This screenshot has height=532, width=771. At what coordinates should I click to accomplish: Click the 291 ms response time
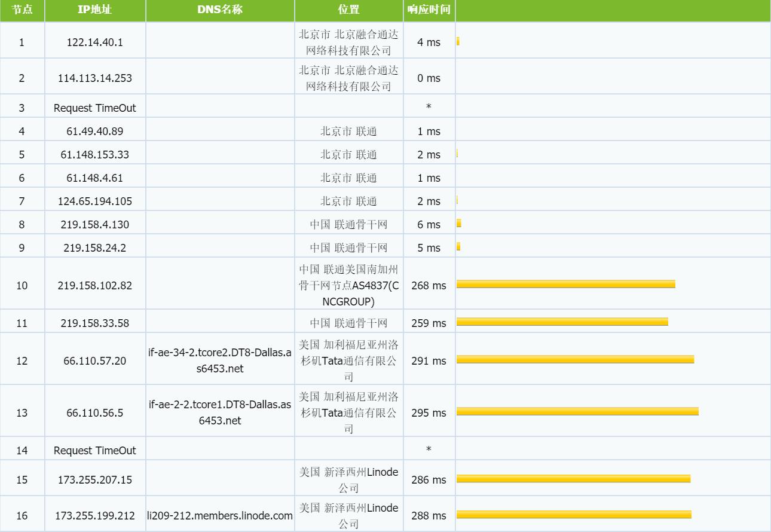429,360
